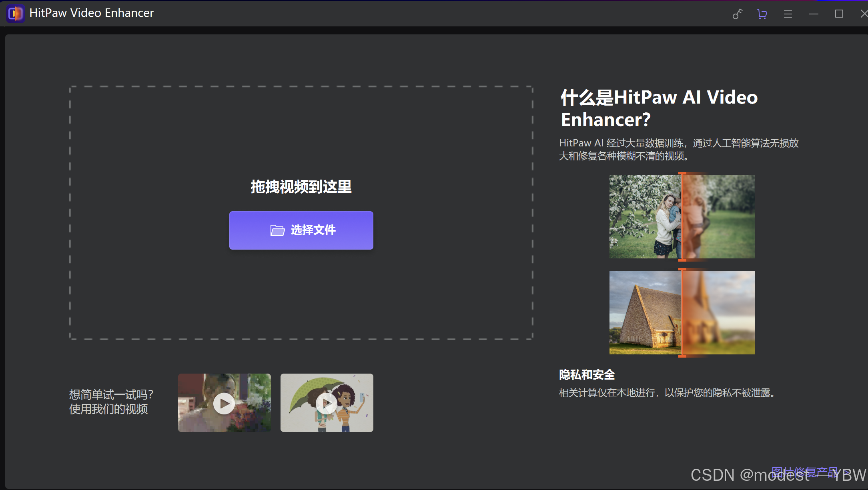Open the 图片修复产品 link
868x490 pixels.
click(x=804, y=472)
